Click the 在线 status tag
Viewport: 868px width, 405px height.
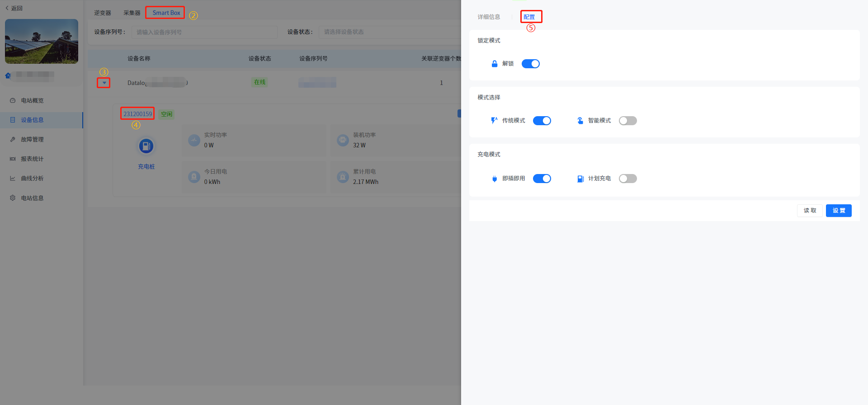[259, 82]
